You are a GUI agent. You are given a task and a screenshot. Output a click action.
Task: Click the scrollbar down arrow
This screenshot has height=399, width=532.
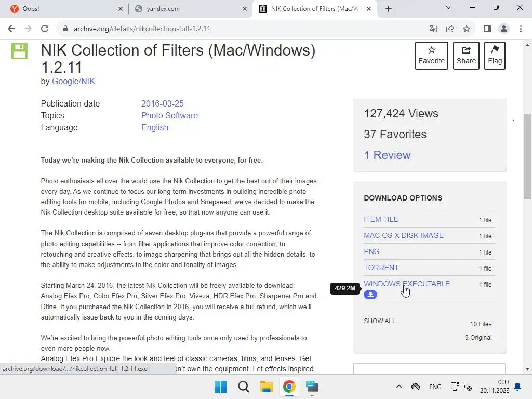(x=527, y=369)
